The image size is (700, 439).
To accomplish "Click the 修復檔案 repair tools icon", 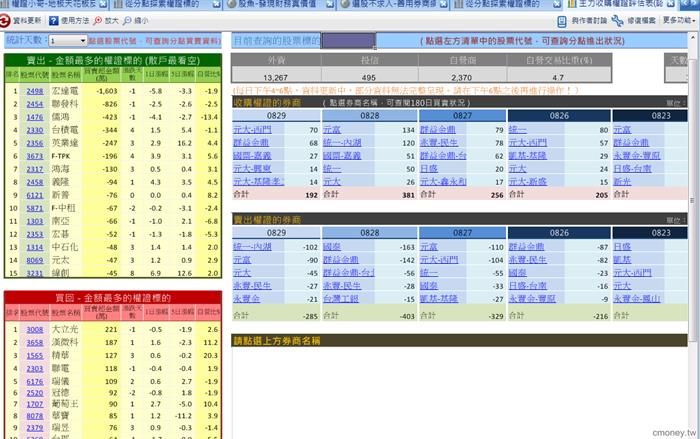I will coord(617,21).
